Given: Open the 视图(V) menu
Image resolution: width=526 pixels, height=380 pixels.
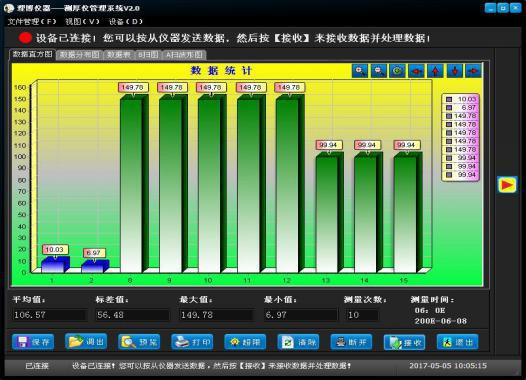Looking at the screenshot, I should (x=83, y=22).
